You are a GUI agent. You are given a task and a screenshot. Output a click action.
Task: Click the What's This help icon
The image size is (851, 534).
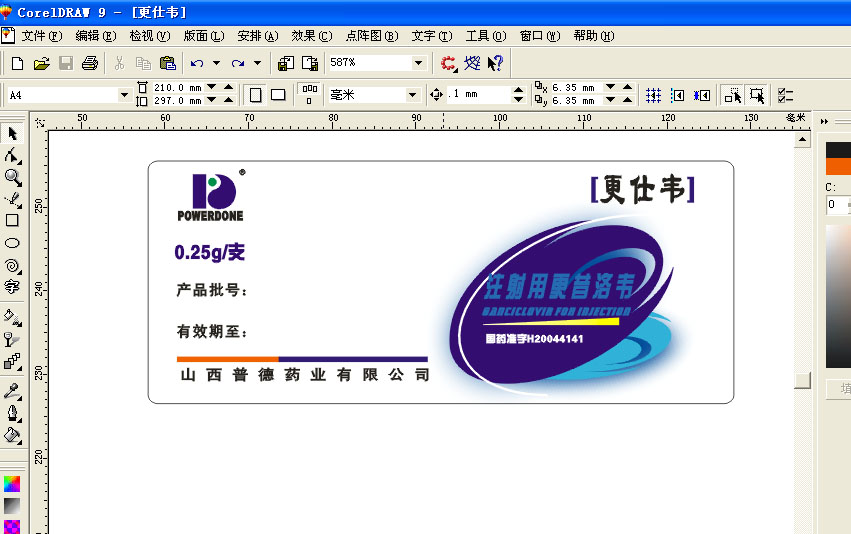pyautogui.click(x=495, y=63)
